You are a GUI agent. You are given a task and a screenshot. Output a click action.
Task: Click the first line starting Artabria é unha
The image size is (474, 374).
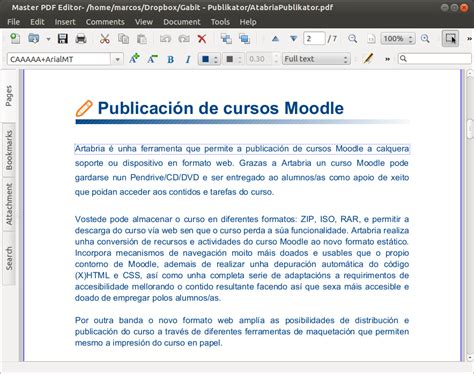[242, 149]
